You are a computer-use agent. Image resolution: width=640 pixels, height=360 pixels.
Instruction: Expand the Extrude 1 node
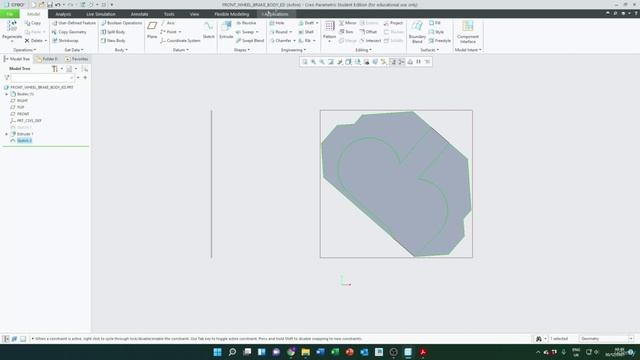point(7,134)
